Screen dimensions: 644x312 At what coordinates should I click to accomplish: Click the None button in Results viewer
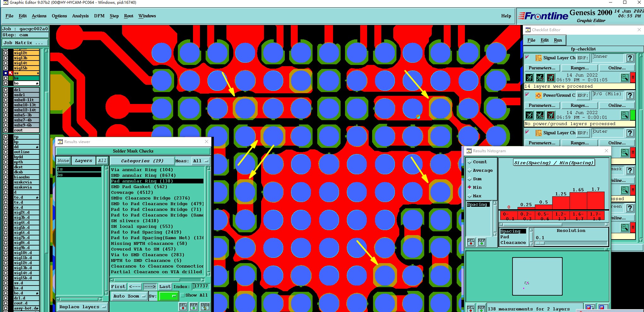coord(63,160)
